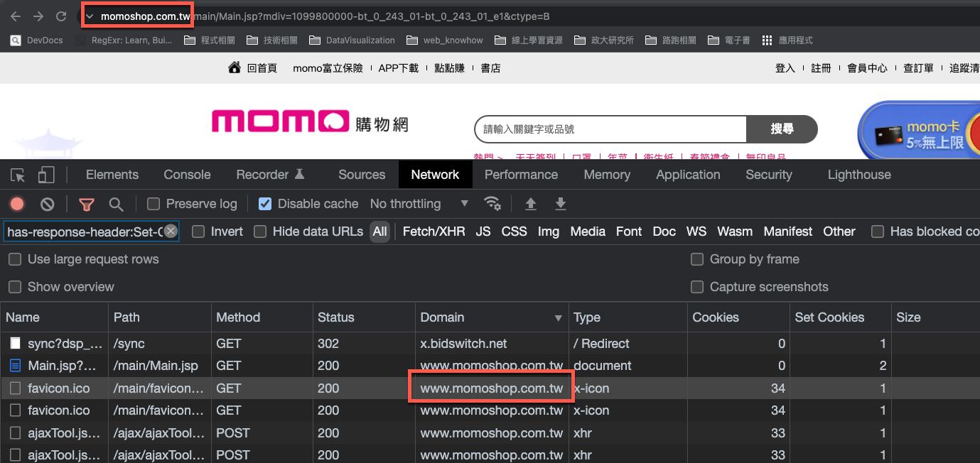Open the 路跑相關 bookmark folder
Screen dimensions: 980x463
pyautogui.click(x=671, y=40)
